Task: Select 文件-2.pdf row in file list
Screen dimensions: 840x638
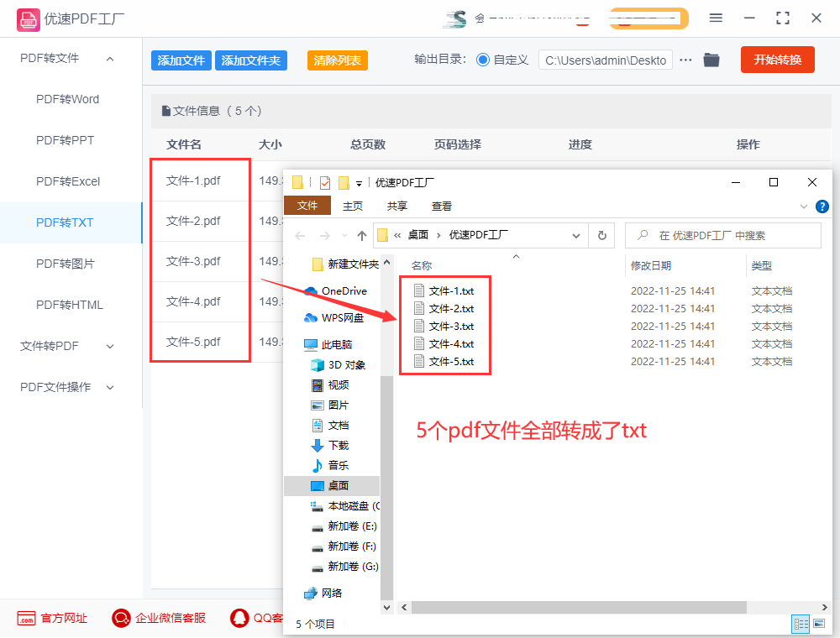Action: (x=193, y=221)
